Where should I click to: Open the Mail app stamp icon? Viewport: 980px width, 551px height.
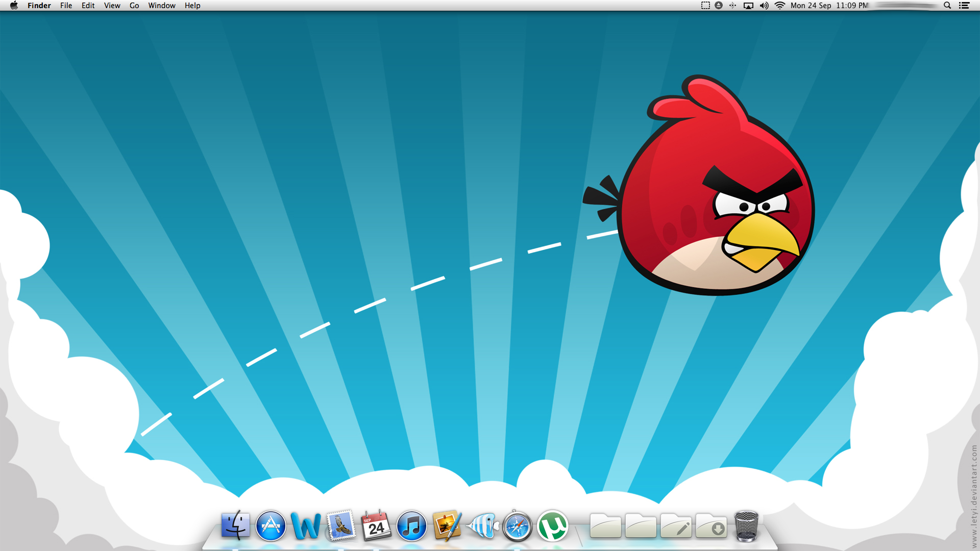(x=341, y=526)
